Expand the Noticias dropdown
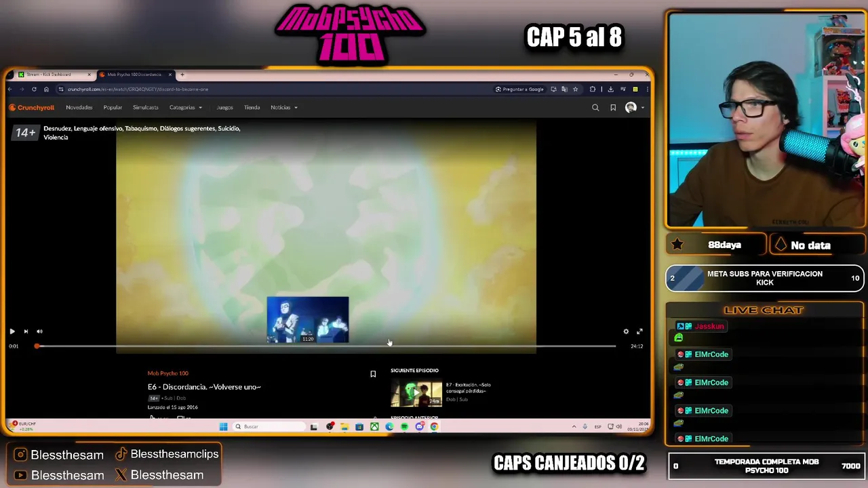868x488 pixels. click(x=284, y=107)
